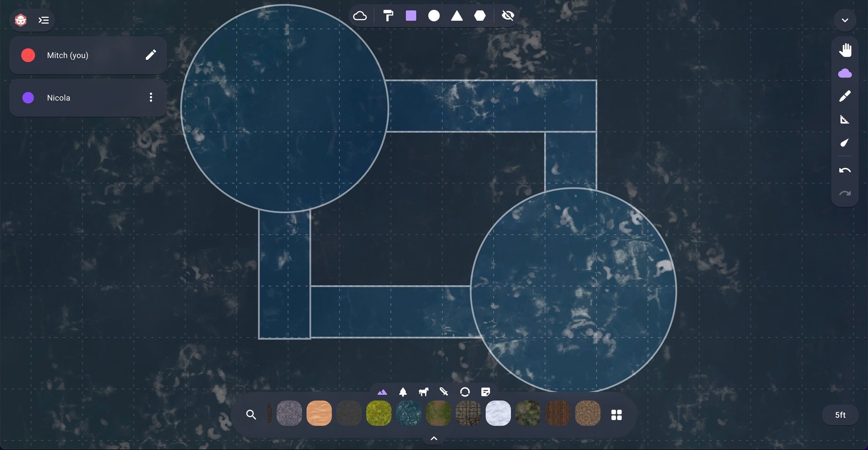
Task: Change Mitch's red player color
Action: pos(28,55)
